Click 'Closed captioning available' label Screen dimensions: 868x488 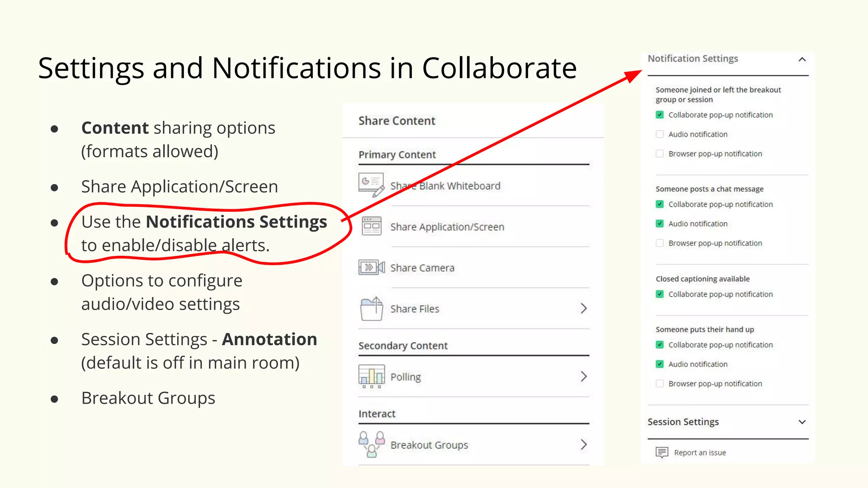703,279
